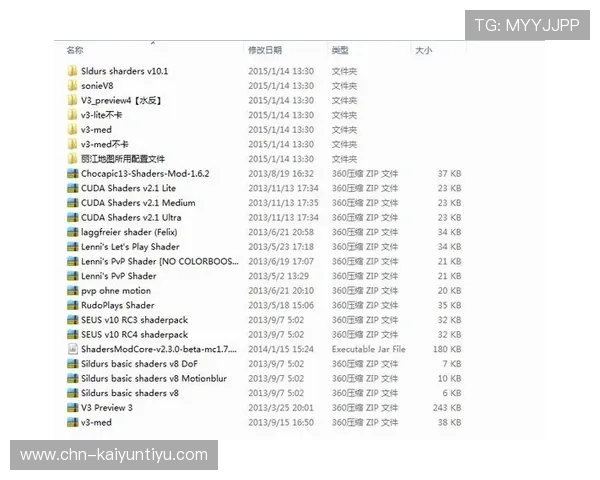
Task: Sort by the 大小 column header
Action: tap(424, 50)
